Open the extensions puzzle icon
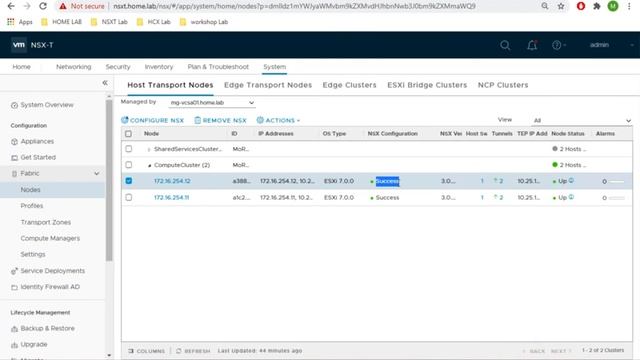Image resolution: width=640 pixels, height=360 pixels. (597, 6)
